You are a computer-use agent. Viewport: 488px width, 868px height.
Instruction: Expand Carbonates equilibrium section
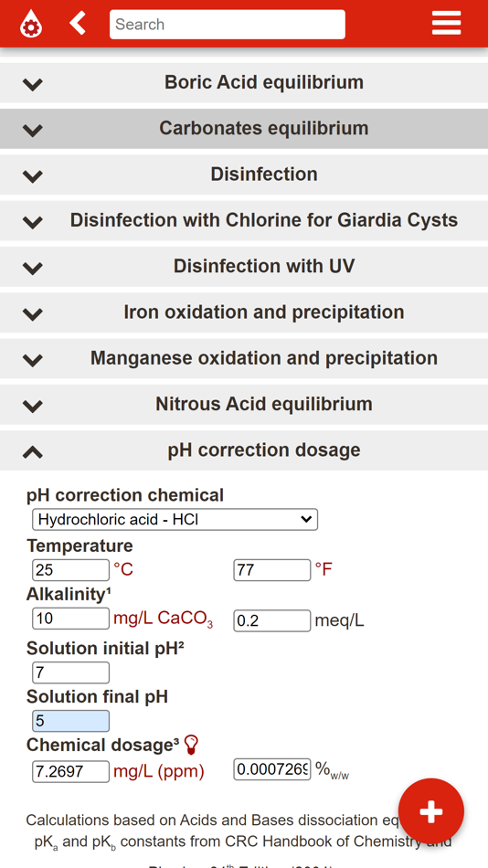[244, 129]
